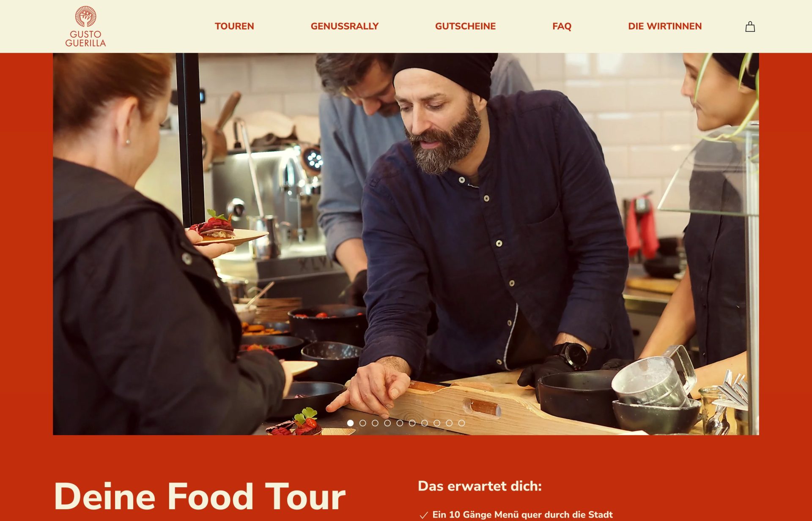The height and width of the screenshot is (521, 812).
Task: Select the first slideshow dot
Action: (350, 423)
